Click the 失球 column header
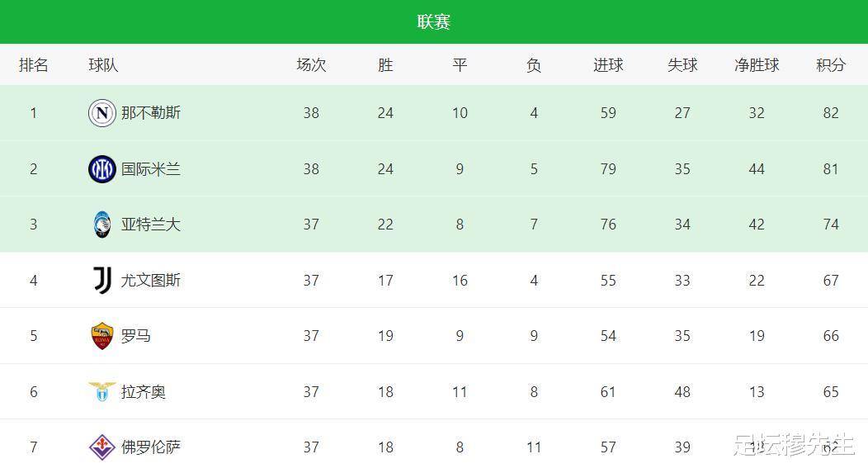This screenshot has height=473, width=868. (x=682, y=65)
